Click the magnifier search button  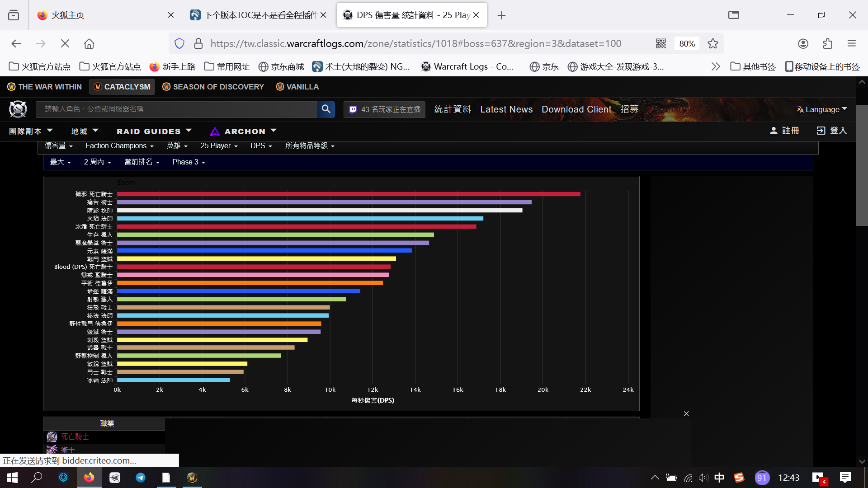point(326,109)
